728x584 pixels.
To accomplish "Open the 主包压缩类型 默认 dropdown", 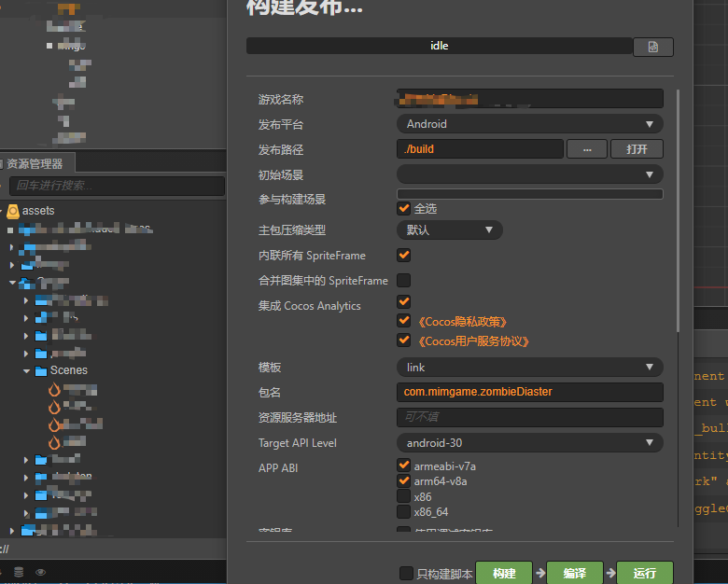I will point(450,229).
